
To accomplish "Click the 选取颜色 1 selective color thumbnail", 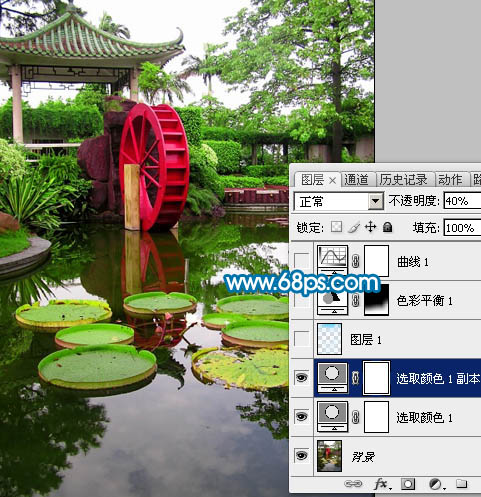I will (x=332, y=417).
